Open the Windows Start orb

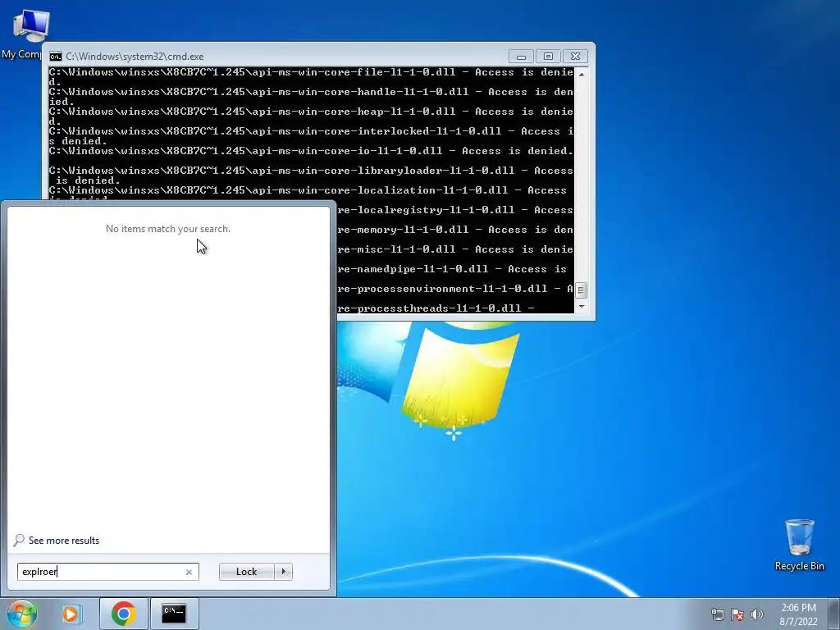pyautogui.click(x=22, y=614)
